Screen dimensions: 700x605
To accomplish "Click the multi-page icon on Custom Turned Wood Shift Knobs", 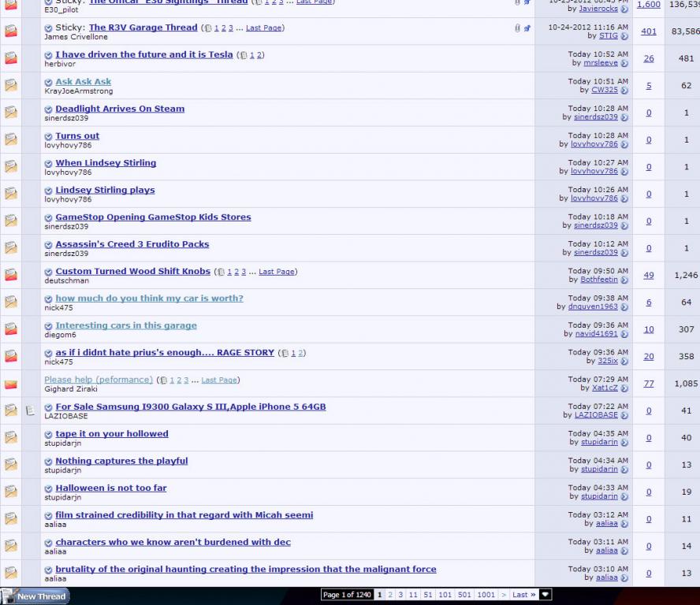I will [x=220, y=273].
